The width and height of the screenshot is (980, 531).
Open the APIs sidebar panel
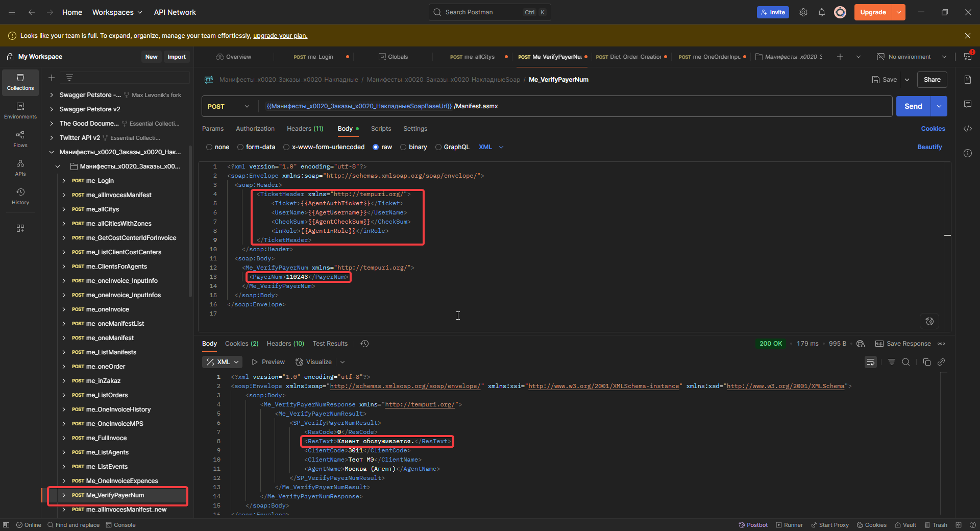tap(20, 167)
